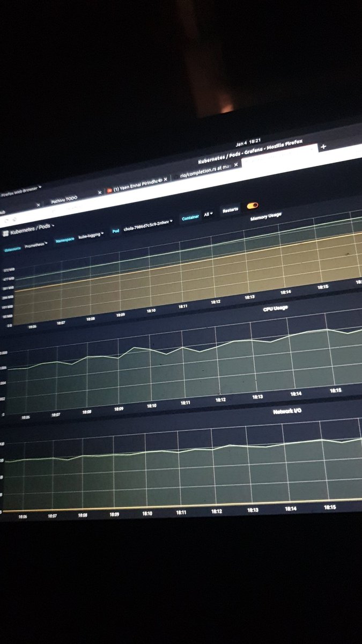The width and height of the screenshot is (362, 644).
Task: Click the 'datasource' variable label
Action: click(12, 250)
